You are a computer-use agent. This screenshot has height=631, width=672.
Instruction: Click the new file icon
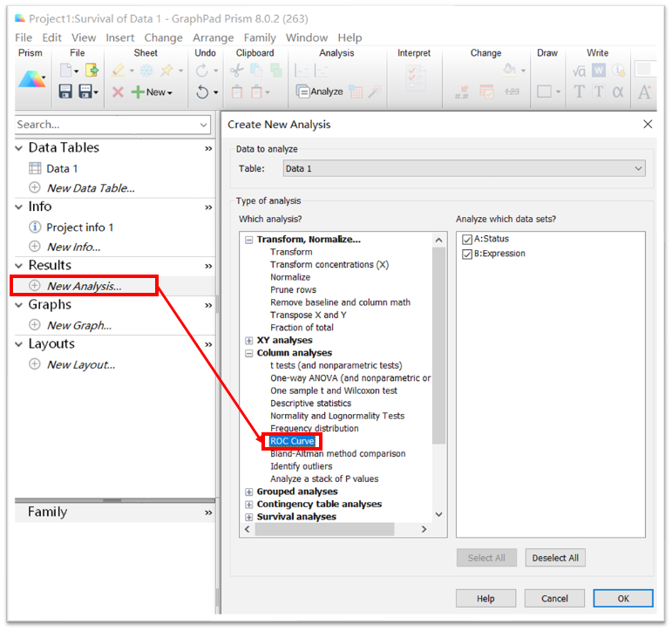pos(66,71)
